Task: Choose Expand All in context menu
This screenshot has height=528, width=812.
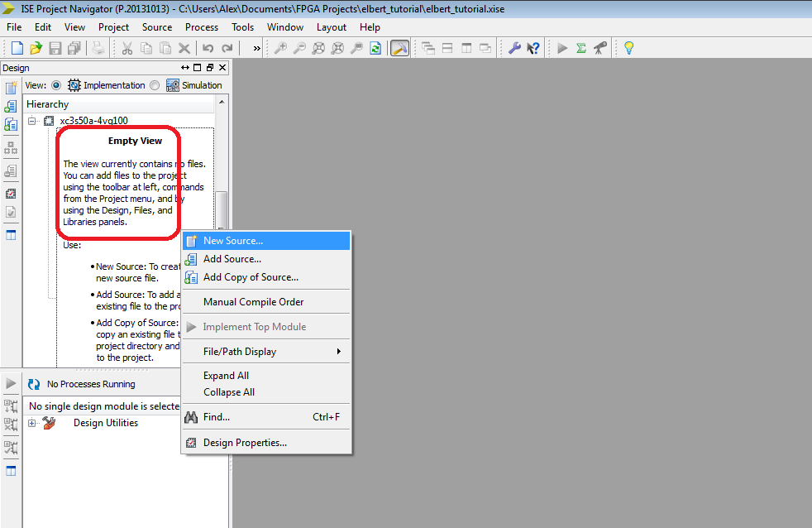Action: pos(266,376)
